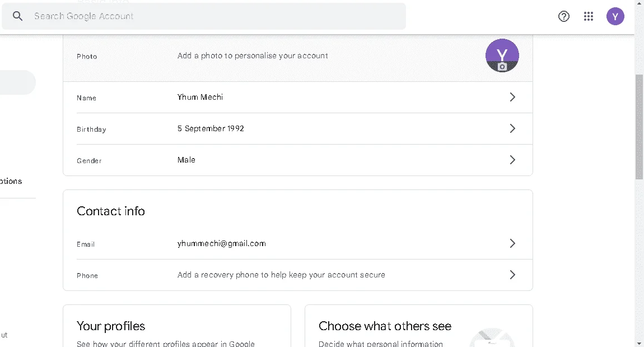Focus the Search Google Account field
644x347 pixels.
pyautogui.click(x=204, y=16)
